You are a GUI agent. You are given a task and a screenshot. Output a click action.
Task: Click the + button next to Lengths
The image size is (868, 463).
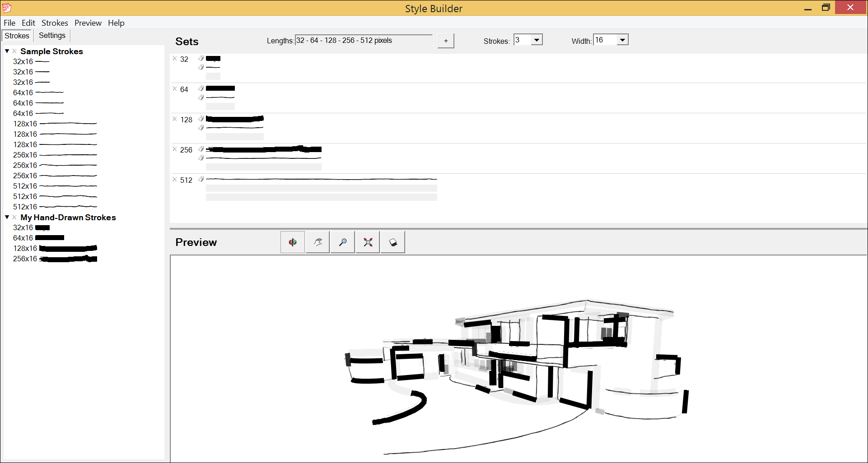pos(445,41)
